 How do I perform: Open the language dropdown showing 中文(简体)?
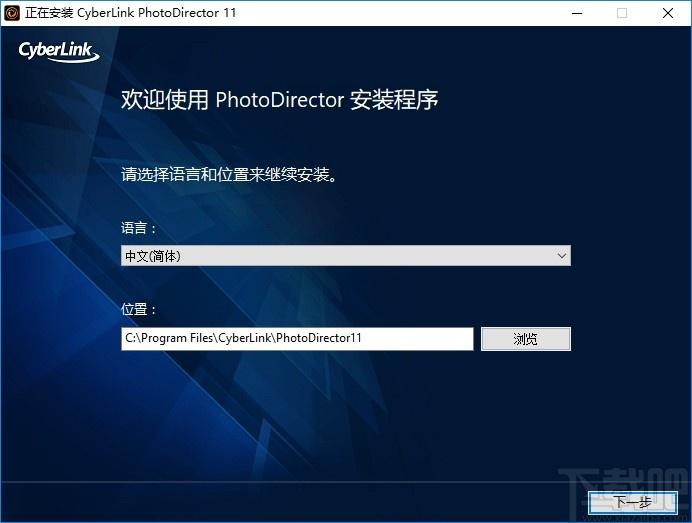[x=346, y=256]
